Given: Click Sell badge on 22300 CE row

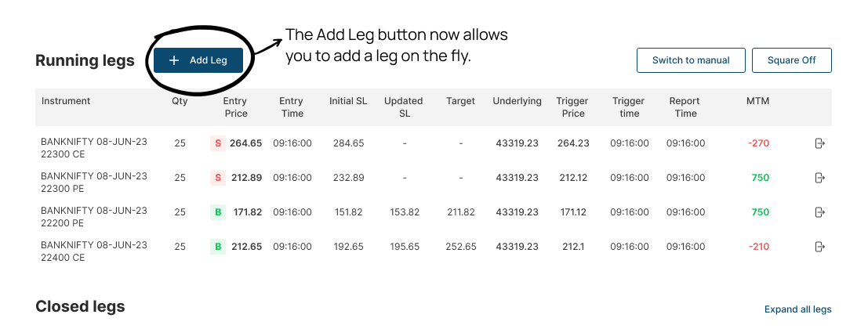Looking at the screenshot, I should [x=217, y=143].
